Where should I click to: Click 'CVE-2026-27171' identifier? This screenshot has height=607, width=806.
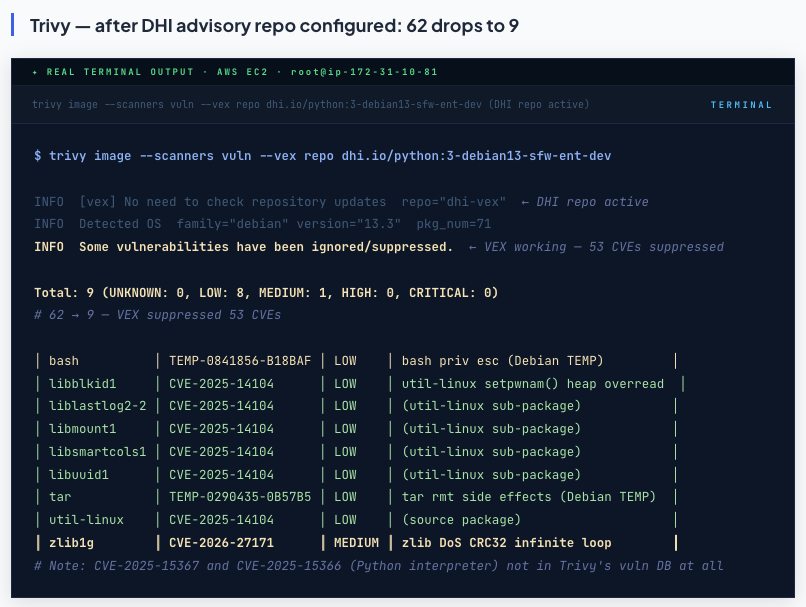point(221,543)
